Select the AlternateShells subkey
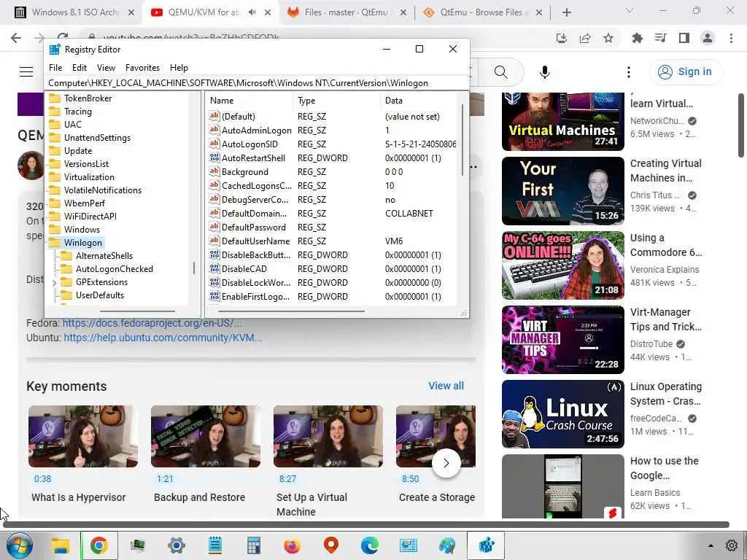The image size is (747, 560). [x=104, y=256]
